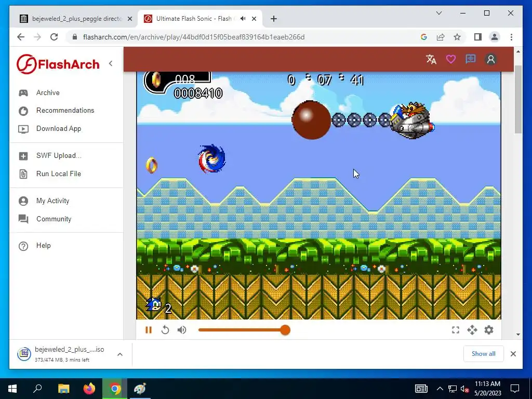Close the downloads bar
This screenshot has height=399, width=532.
(513, 354)
